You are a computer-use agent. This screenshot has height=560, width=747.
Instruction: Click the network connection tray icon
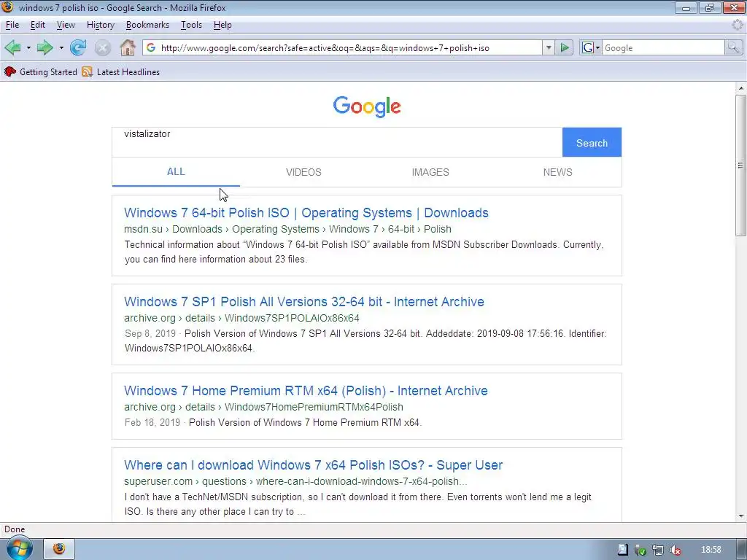coord(658,550)
